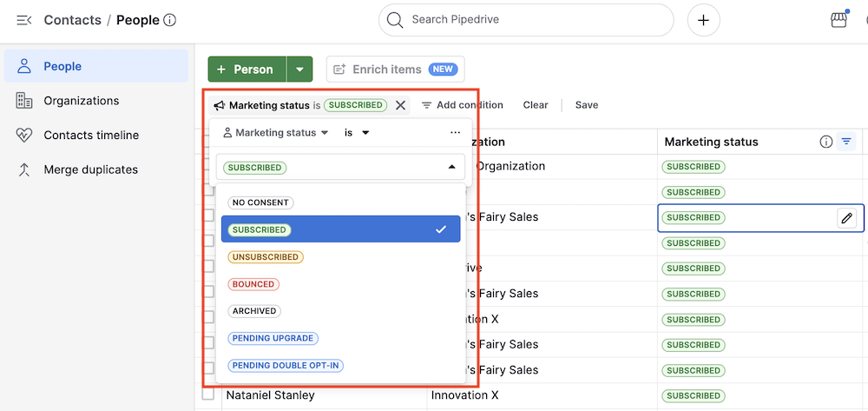This screenshot has height=411, width=868.
Task: Open the filter's three-dot more options
Action: (x=455, y=133)
